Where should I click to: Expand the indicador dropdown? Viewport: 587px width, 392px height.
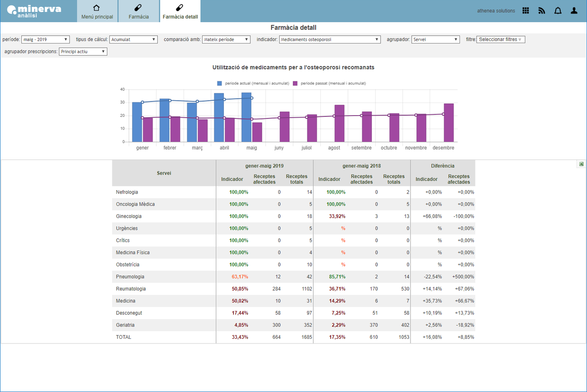[x=330, y=39]
